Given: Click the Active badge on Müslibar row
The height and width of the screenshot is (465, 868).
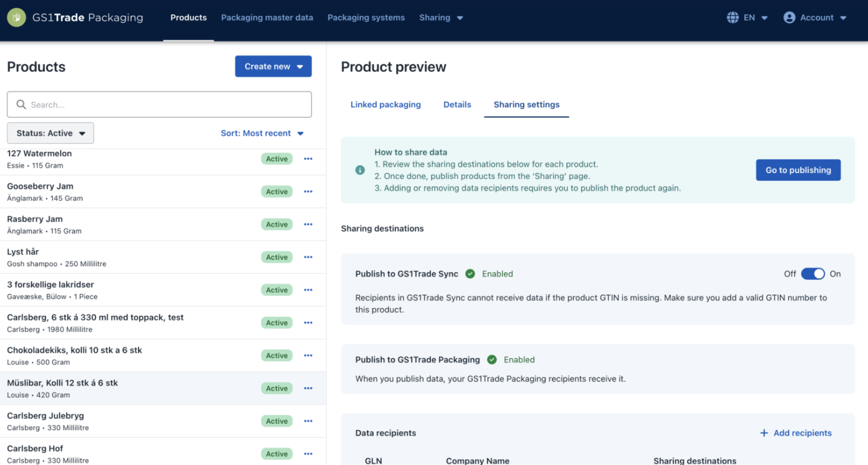Looking at the screenshot, I should pyautogui.click(x=277, y=388).
